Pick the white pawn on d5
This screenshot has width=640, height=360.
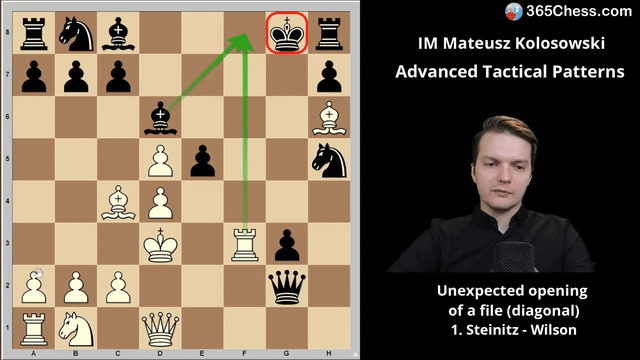(x=160, y=161)
